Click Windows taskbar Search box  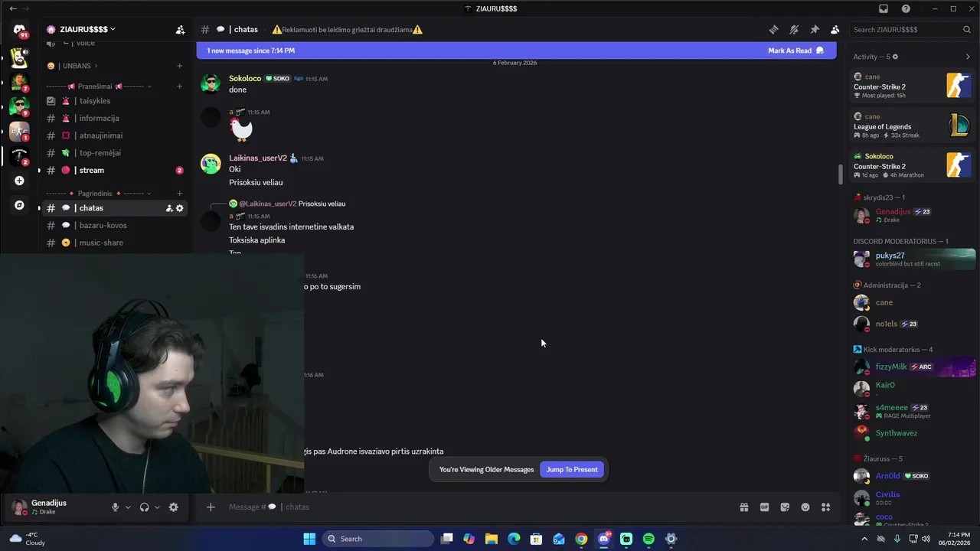coord(378,539)
